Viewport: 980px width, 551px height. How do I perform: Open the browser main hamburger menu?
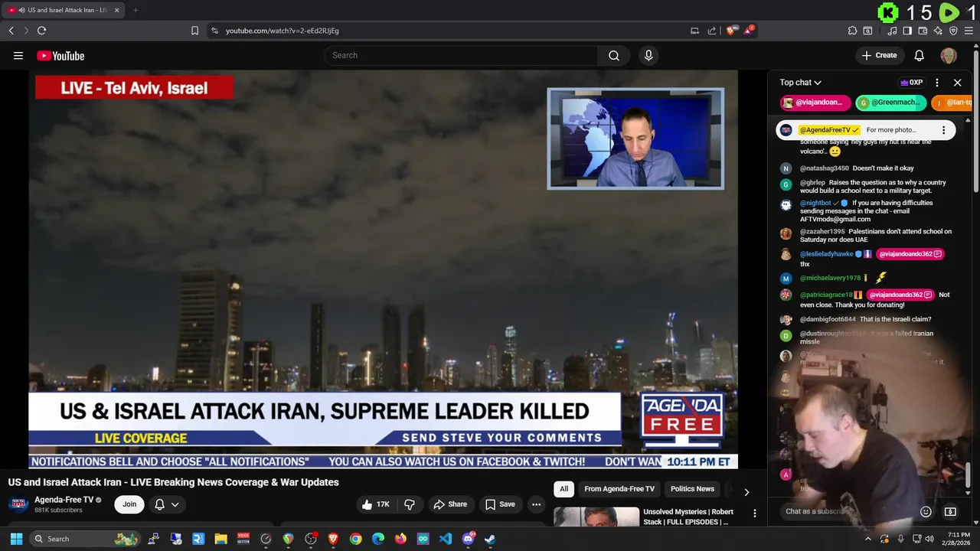tap(969, 31)
